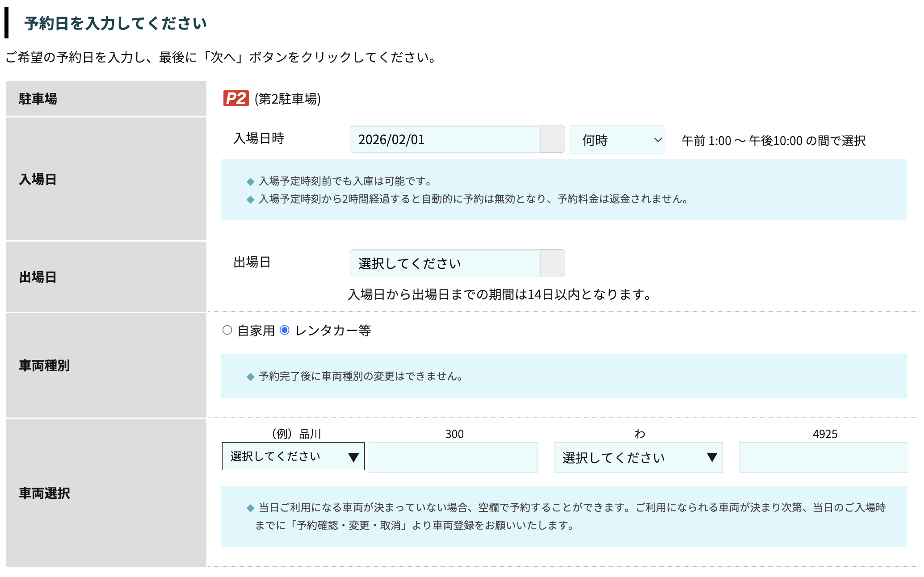Image resolution: width=924 pixels, height=577 pixels.
Task: Select the レンタカー等 radio button
Action: tap(285, 330)
